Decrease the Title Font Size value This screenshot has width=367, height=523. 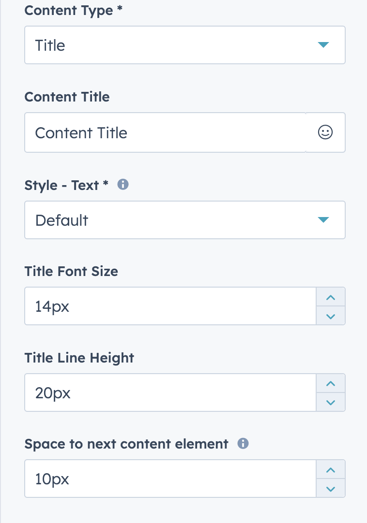(331, 316)
